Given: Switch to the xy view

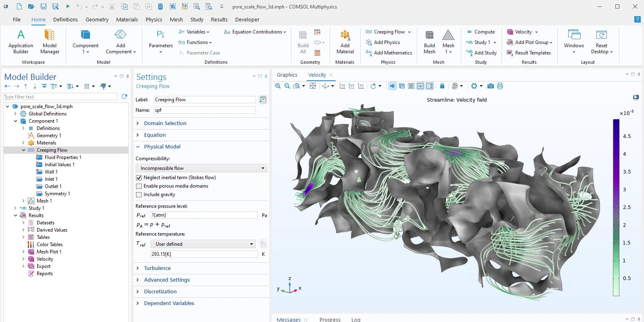Looking at the screenshot, I should [342, 86].
